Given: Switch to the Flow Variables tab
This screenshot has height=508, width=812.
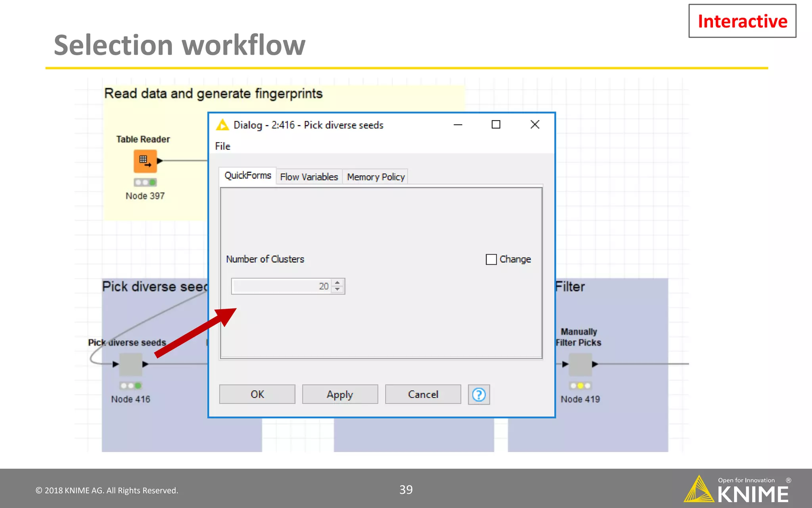Looking at the screenshot, I should pos(309,177).
